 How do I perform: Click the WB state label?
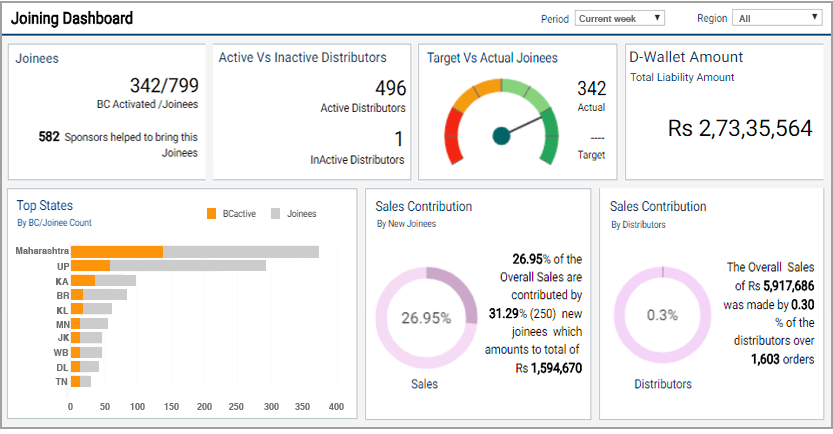tap(61, 352)
